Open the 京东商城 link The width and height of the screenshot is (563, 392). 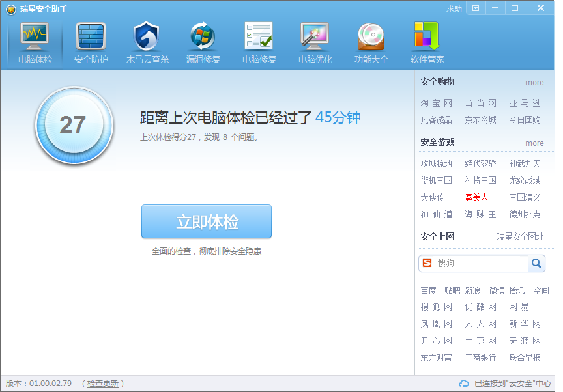pyautogui.click(x=480, y=120)
